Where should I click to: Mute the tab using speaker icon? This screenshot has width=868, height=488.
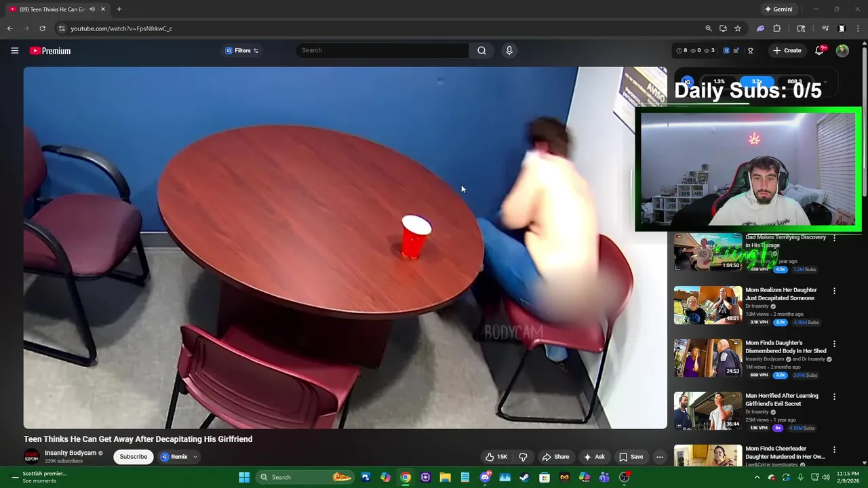click(x=92, y=9)
